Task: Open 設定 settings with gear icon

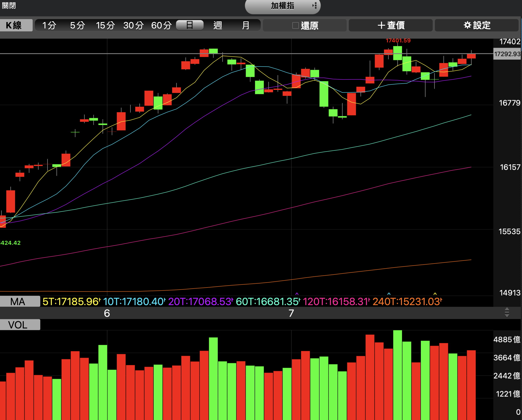Action: 476,25
